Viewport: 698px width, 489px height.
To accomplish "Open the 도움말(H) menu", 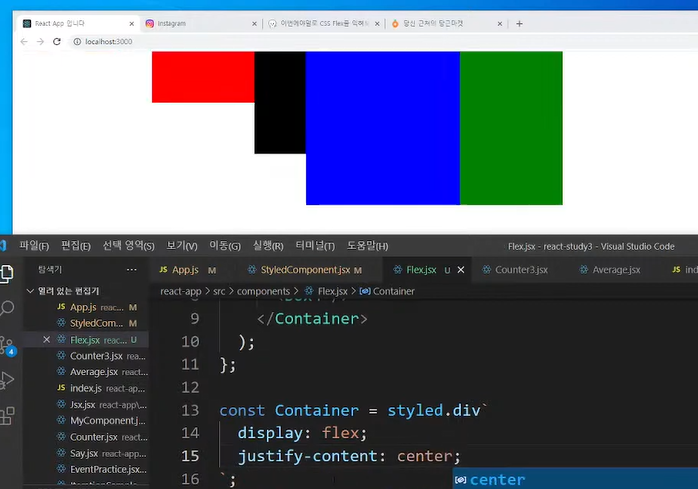I will tap(367, 246).
